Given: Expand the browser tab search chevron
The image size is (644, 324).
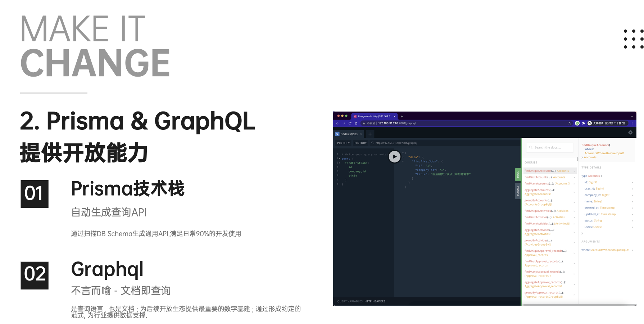Looking at the screenshot, I should pos(632,117).
